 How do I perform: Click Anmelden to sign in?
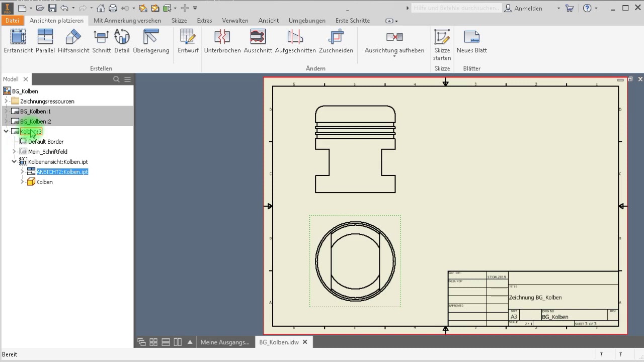(523, 8)
